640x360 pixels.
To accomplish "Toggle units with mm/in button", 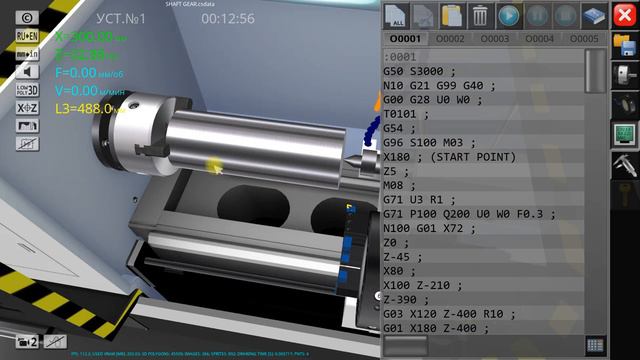I will [27, 54].
